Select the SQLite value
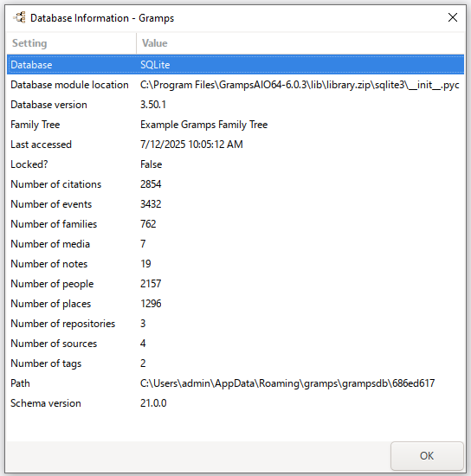 (155, 65)
